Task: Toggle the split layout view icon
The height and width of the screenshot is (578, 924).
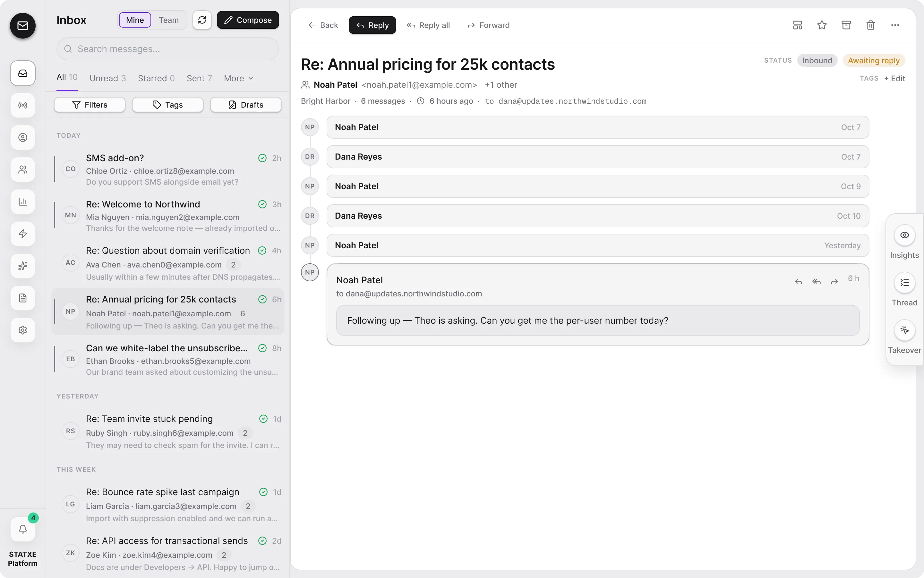Action: [797, 25]
